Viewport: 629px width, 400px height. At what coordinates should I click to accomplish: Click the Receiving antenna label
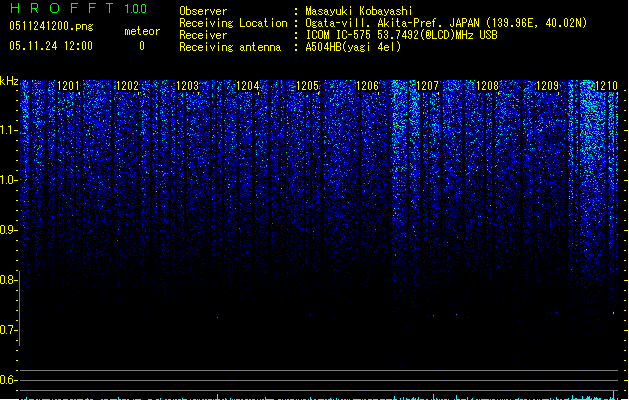click(x=230, y=47)
